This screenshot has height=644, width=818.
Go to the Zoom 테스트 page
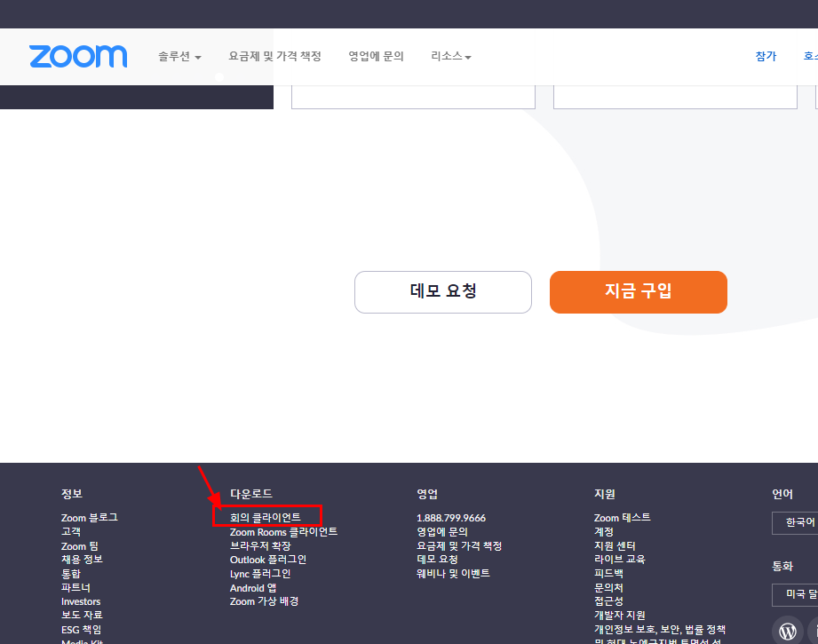(x=622, y=517)
